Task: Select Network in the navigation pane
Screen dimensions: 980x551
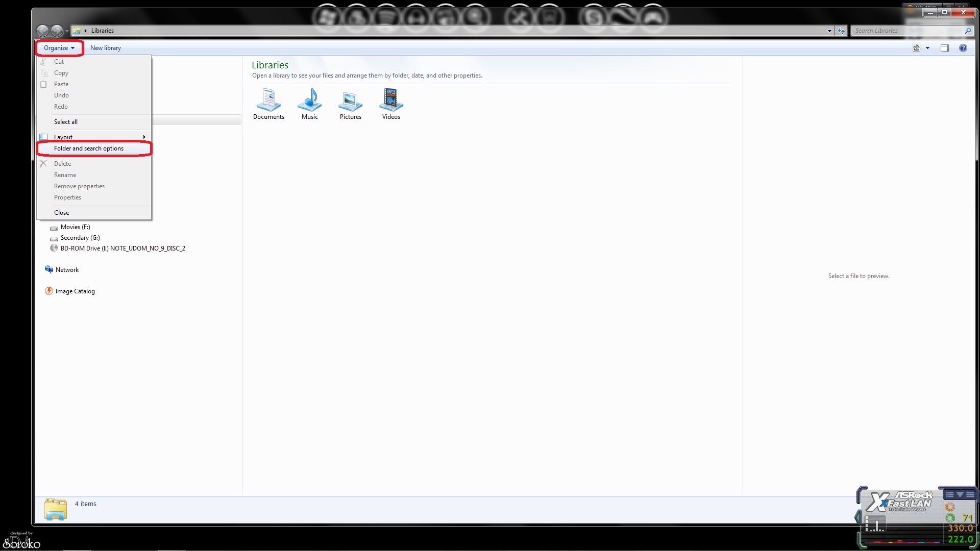Action: [x=67, y=270]
